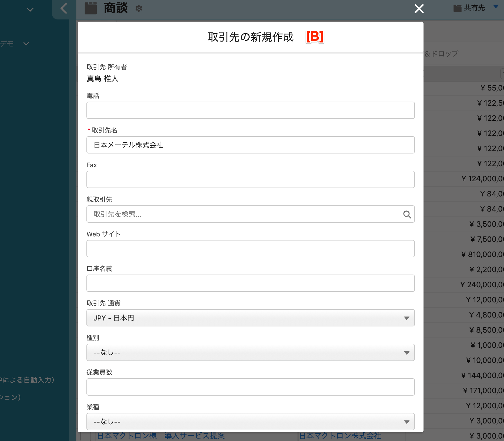Close the new account modal dialog
Image resolution: width=504 pixels, height=441 pixels.
click(x=419, y=9)
